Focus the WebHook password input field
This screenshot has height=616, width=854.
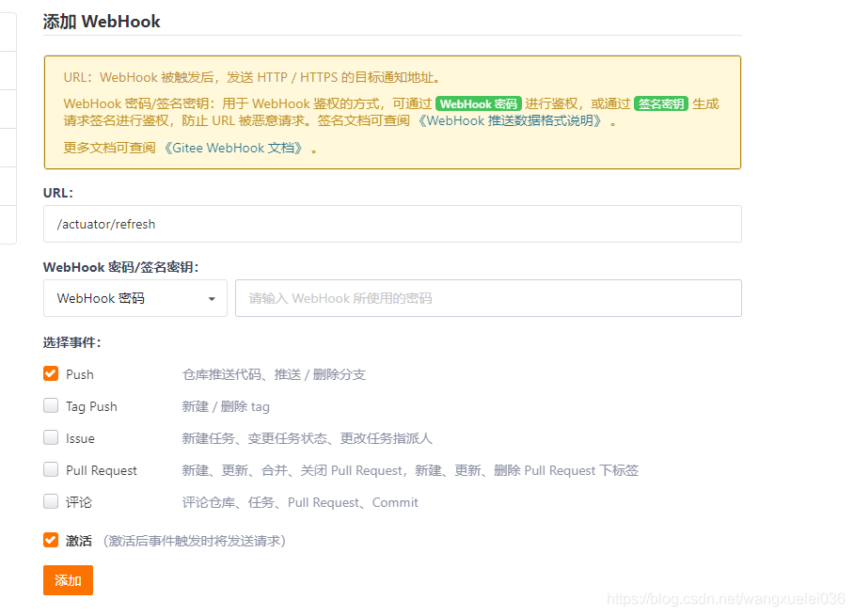click(x=487, y=298)
